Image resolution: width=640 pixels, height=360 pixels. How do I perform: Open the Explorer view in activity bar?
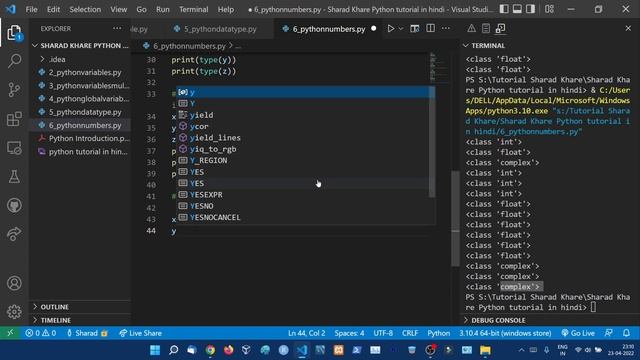coord(14,33)
